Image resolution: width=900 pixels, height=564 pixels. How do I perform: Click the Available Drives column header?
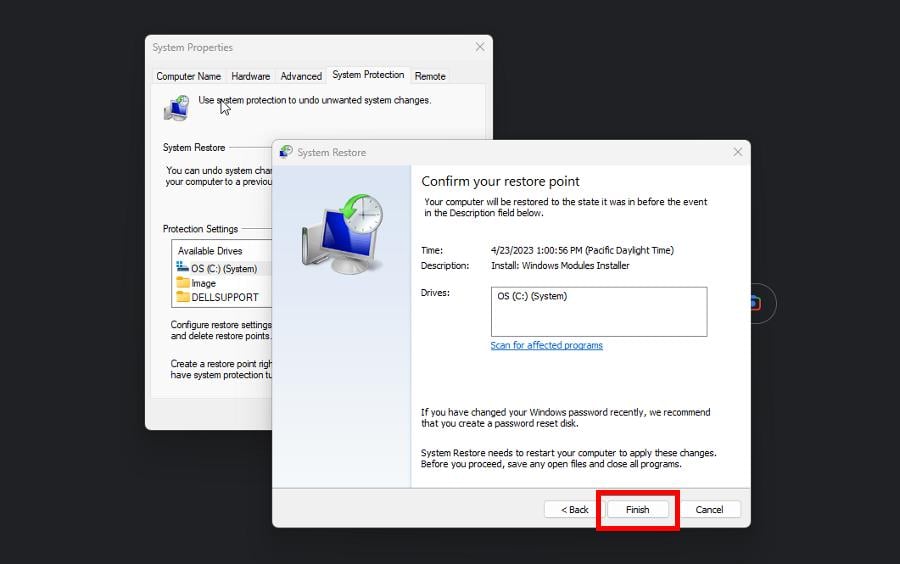(210, 251)
